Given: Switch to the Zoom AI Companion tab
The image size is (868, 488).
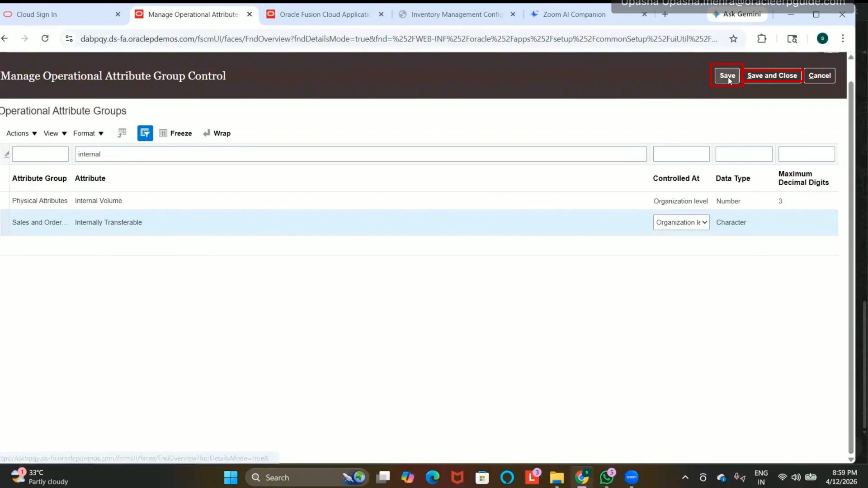Looking at the screenshot, I should (x=574, y=14).
